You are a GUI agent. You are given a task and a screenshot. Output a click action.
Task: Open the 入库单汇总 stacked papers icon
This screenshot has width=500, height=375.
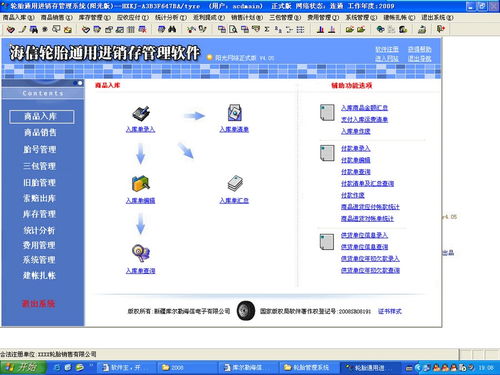(x=235, y=184)
